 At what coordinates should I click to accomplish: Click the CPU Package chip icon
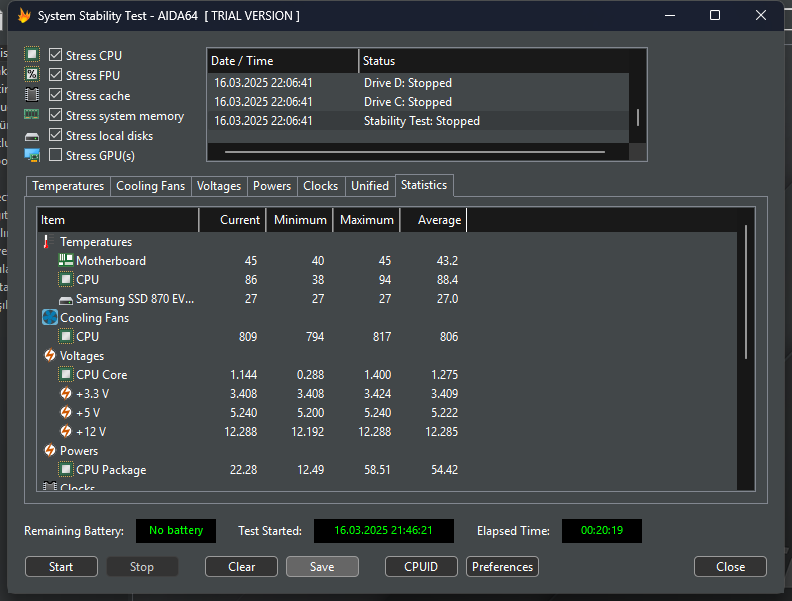tap(66, 469)
